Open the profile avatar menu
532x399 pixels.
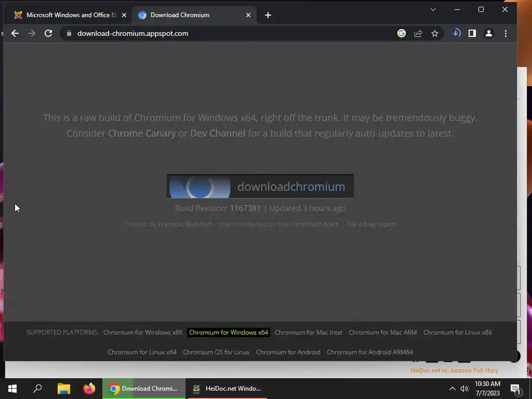[488, 33]
